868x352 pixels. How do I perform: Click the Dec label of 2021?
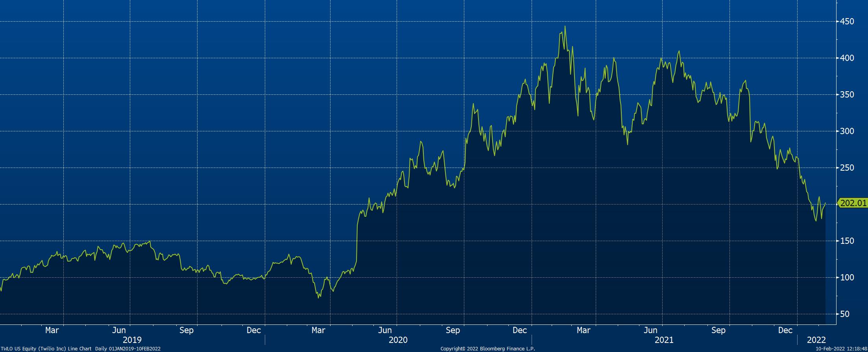click(x=785, y=330)
